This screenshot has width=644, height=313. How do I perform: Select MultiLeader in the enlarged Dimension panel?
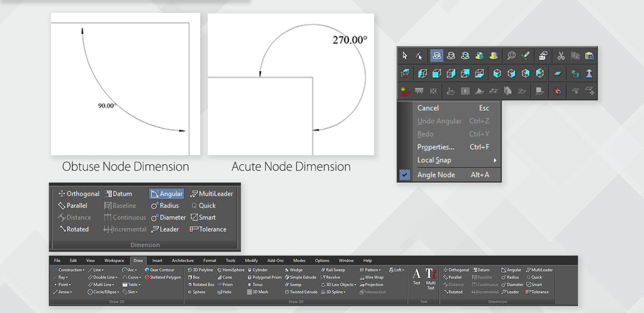(x=212, y=194)
